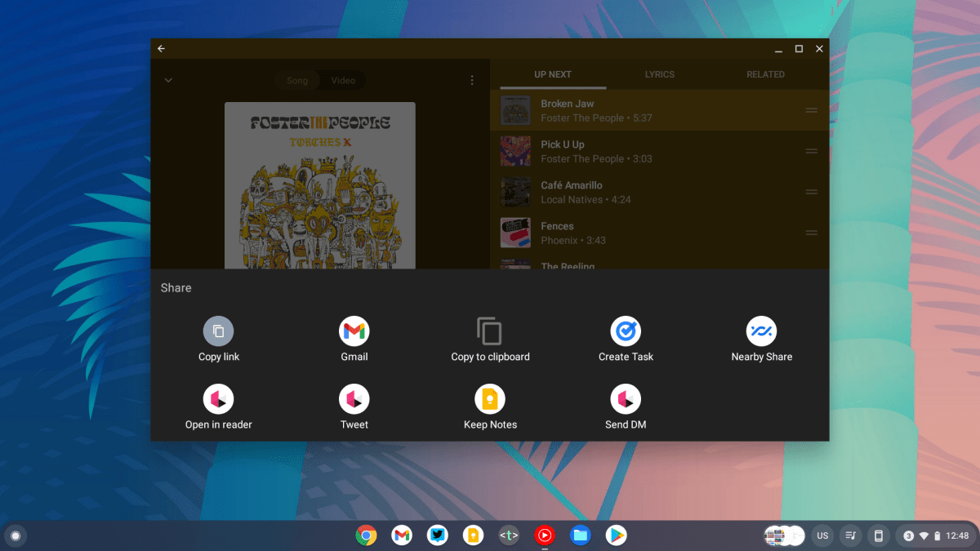This screenshot has width=980, height=551.
Task: Switch to the Lyrics tab
Action: pos(659,74)
